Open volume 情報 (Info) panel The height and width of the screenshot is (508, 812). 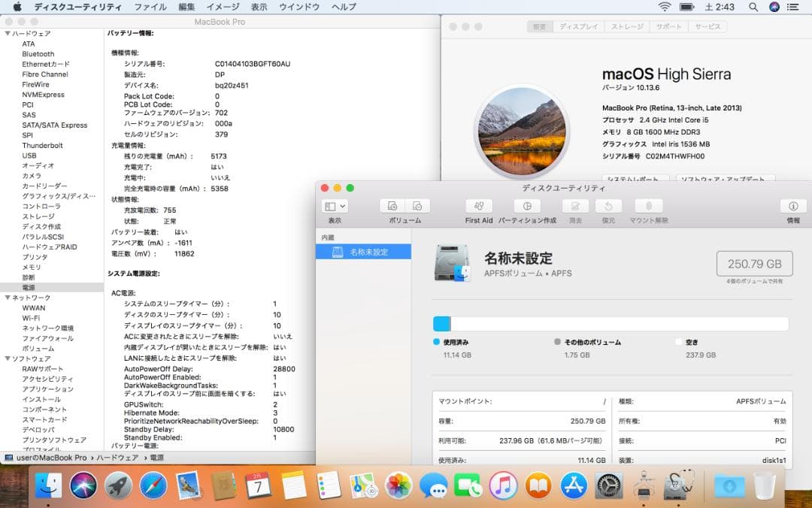tap(792, 206)
